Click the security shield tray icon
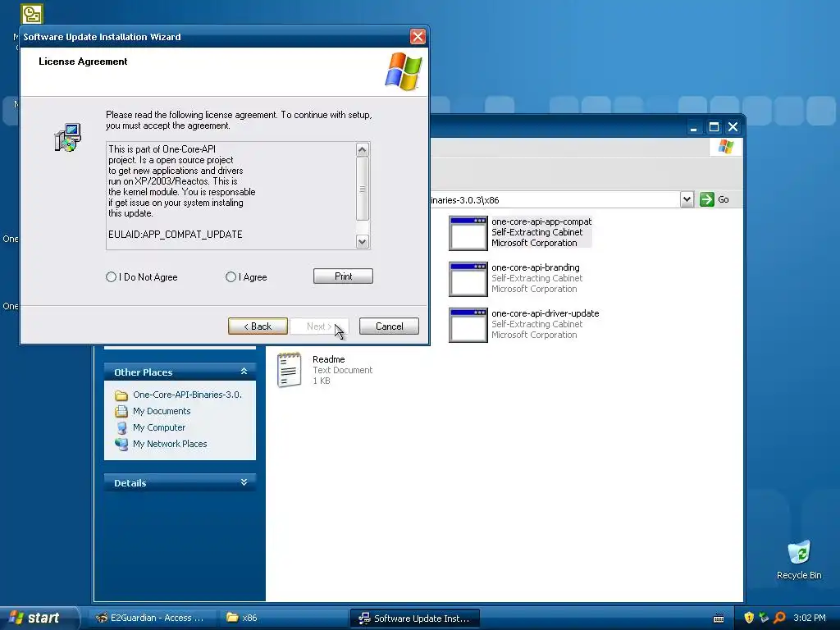 (748, 618)
